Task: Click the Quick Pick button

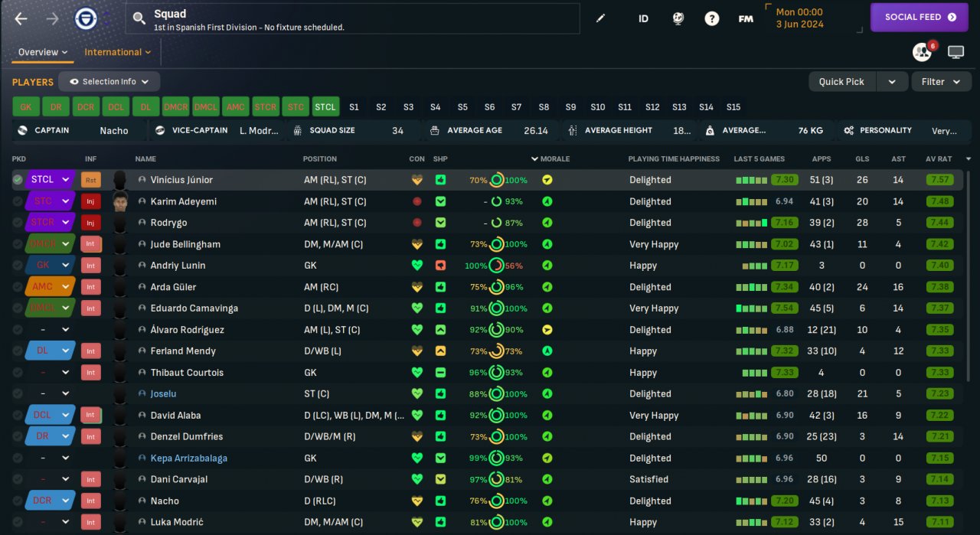Action: (x=841, y=82)
